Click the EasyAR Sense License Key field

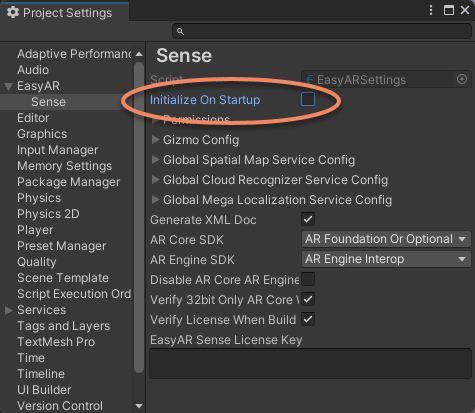click(x=310, y=364)
